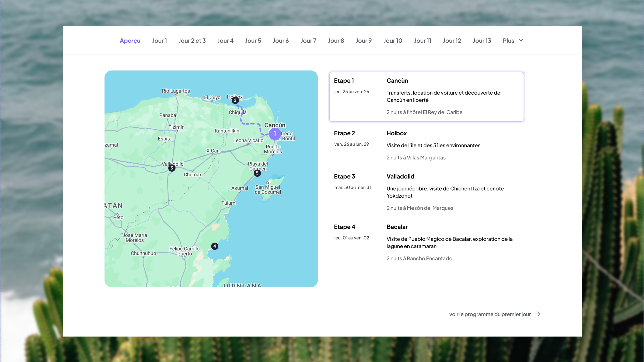Click "Visite de l'île et des 3 îles environnantes"
Screen dimensions: 644x362
[433, 145]
